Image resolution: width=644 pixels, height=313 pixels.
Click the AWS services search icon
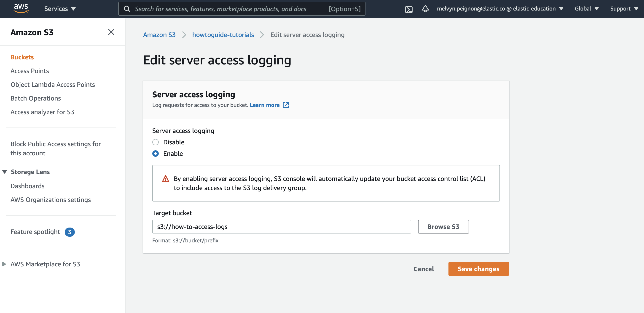point(127,9)
